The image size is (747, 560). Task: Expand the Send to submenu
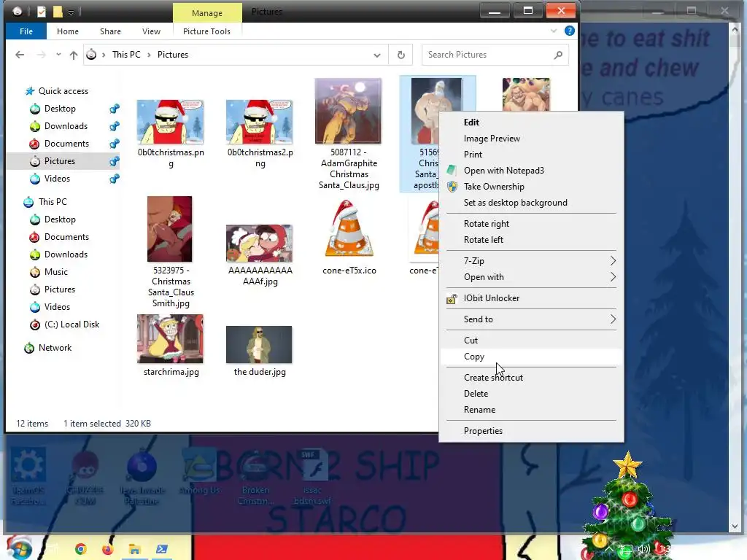click(613, 319)
